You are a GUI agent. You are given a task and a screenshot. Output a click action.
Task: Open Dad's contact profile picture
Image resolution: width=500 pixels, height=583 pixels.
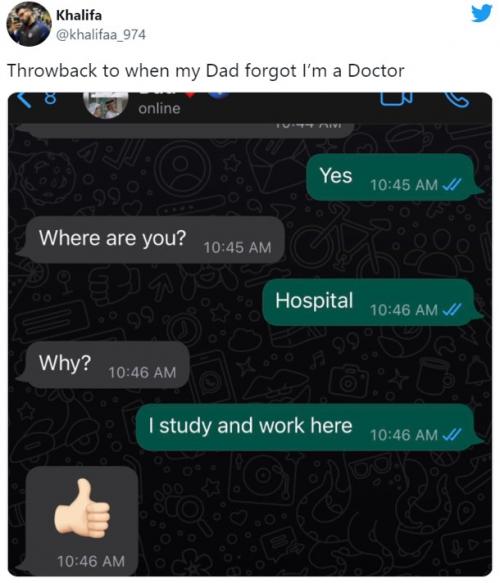pos(106,104)
